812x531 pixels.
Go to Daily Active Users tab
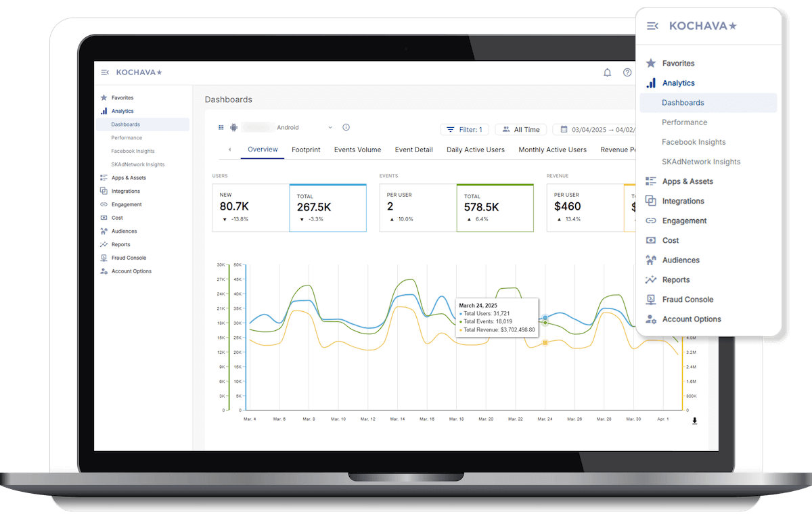[x=476, y=149]
